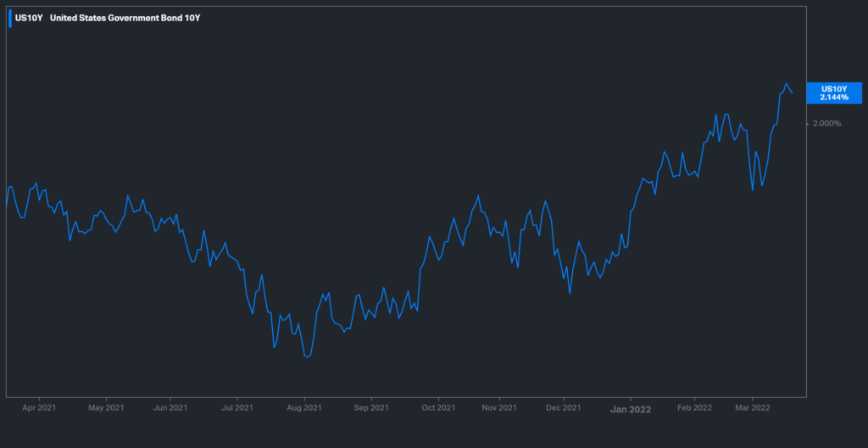Click the US10Y ticker symbol label

(28, 18)
